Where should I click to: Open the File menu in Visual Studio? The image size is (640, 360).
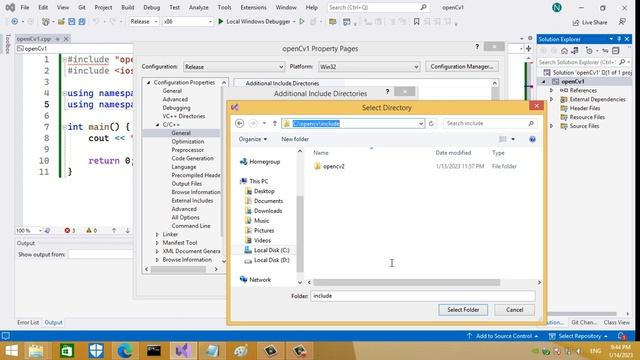pyautogui.click(x=24, y=7)
